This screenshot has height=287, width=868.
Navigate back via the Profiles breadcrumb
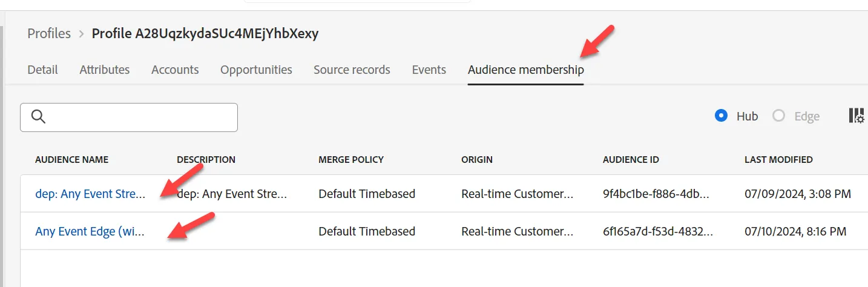pyautogui.click(x=49, y=34)
